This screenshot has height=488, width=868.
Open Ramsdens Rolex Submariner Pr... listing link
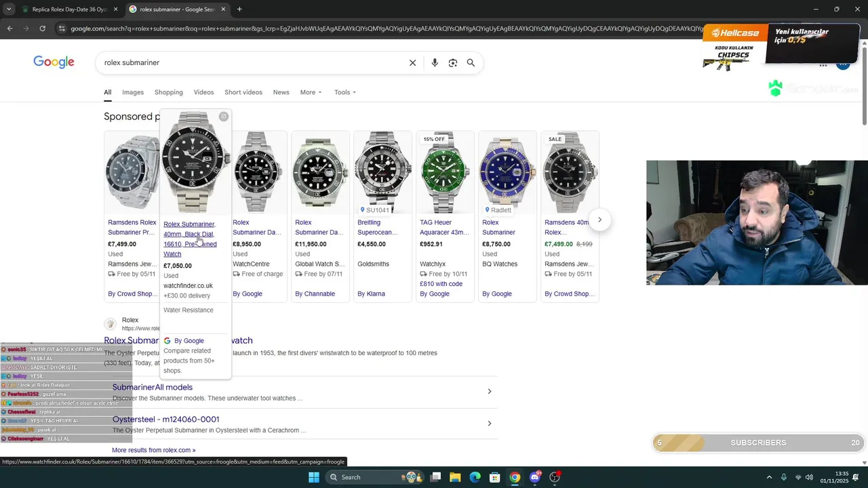coord(132,227)
